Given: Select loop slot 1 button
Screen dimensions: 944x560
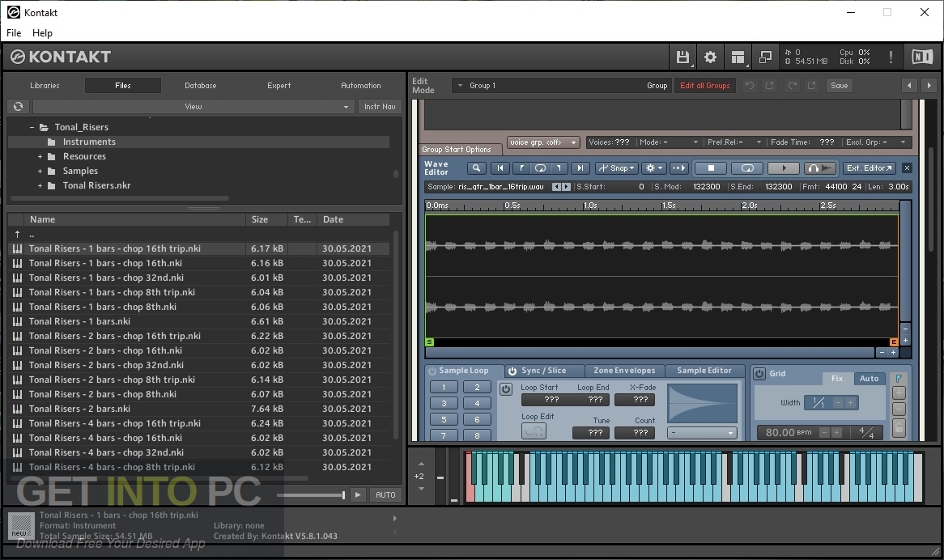Looking at the screenshot, I should click(x=444, y=388).
